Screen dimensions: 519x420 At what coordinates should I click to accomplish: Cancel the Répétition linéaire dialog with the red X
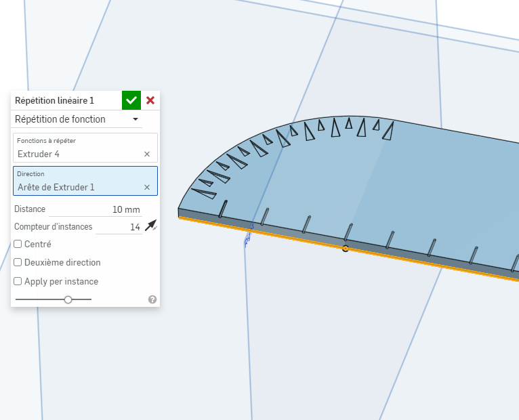(x=150, y=100)
